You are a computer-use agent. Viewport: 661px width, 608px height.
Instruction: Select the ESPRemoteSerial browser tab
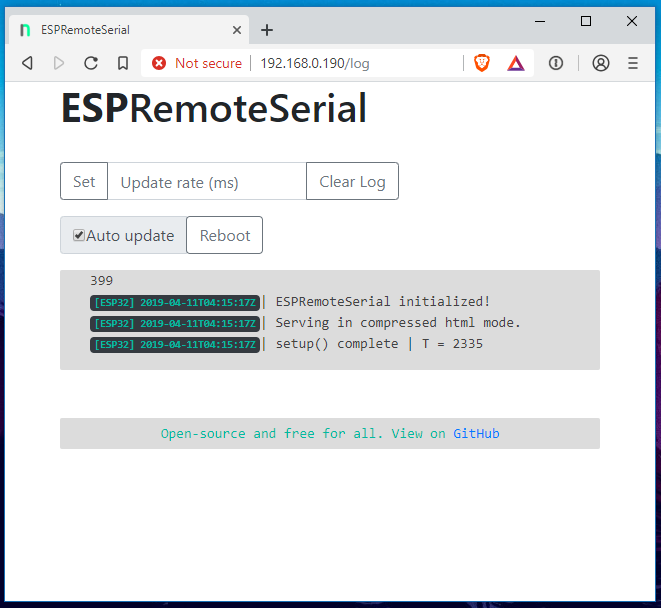129,30
